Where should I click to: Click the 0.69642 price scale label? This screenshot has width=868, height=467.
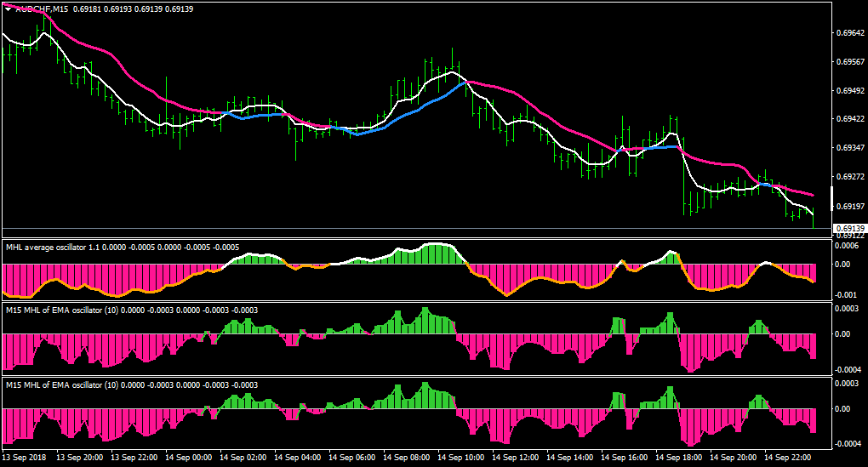[x=851, y=33]
